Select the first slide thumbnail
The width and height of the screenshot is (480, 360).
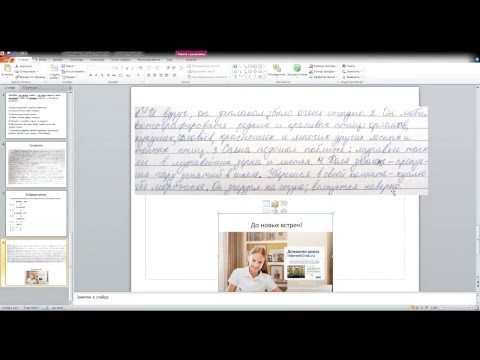pyautogui.click(x=36, y=115)
